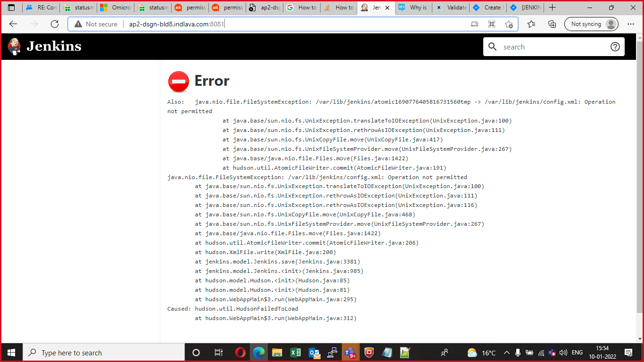The height and width of the screenshot is (362, 644).
Task: Switch to the Create tab
Action: (488, 8)
